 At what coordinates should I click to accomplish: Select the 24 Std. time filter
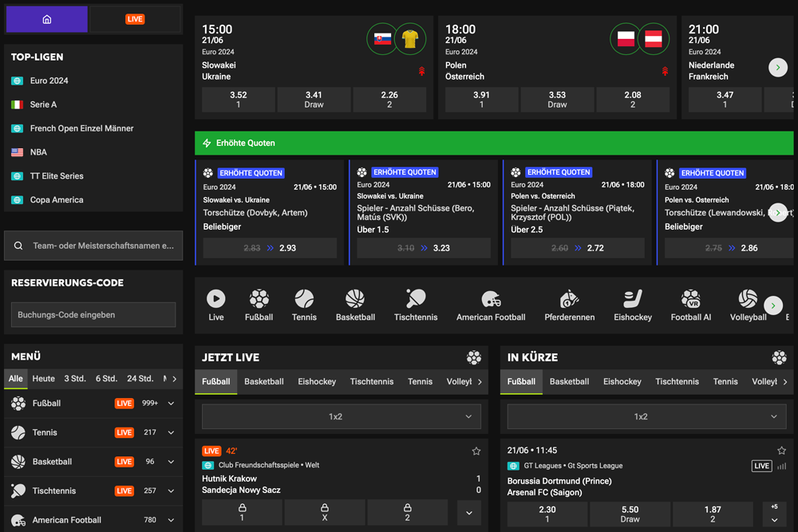(140, 378)
